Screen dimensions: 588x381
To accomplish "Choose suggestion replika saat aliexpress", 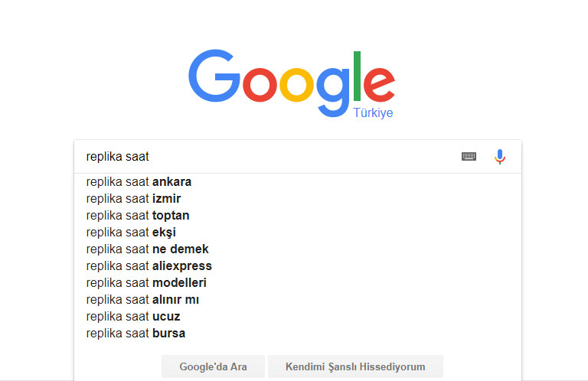I will coord(298,266).
